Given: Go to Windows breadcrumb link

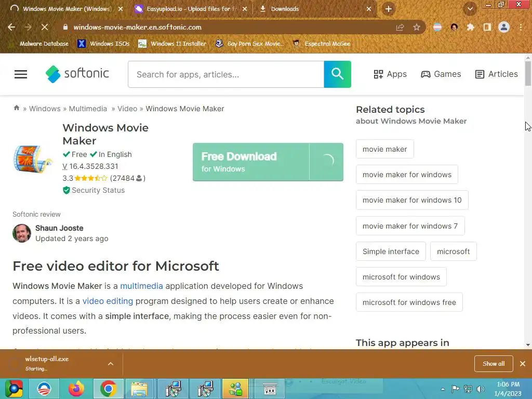Looking at the screenshot, I should click(x=45, y=109).
